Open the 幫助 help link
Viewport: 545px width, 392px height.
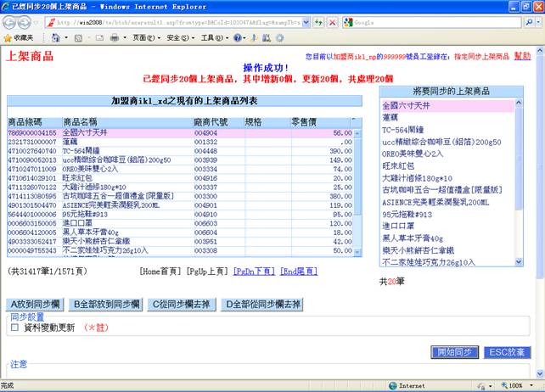[522, 55]
